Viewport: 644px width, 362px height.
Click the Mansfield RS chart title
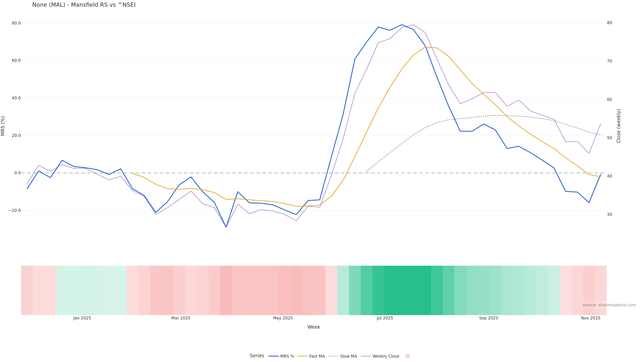(x=84, y=5)
